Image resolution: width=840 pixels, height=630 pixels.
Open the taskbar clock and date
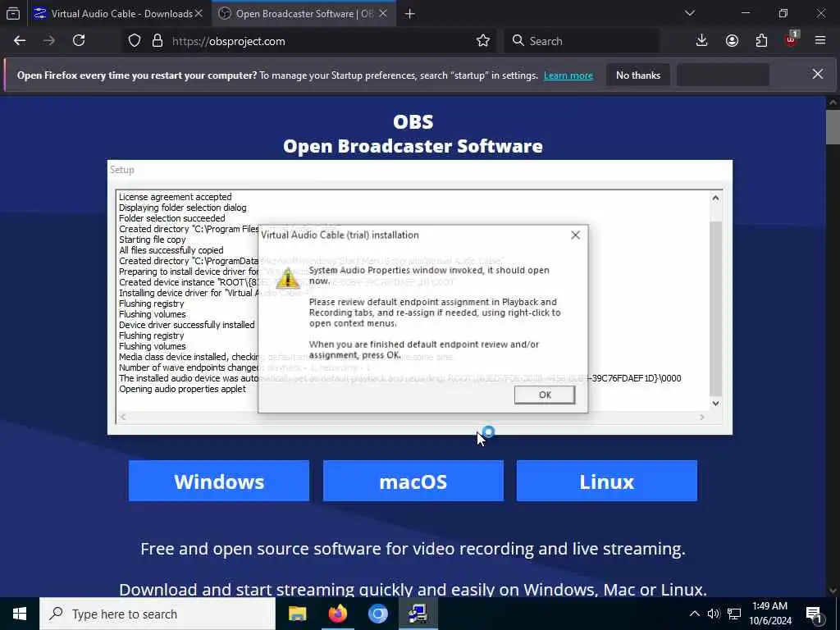[x=769, y=614]
